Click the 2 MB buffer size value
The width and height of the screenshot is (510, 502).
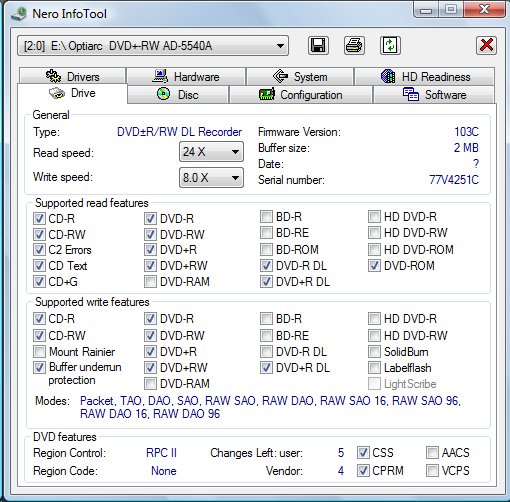(466, 148)
